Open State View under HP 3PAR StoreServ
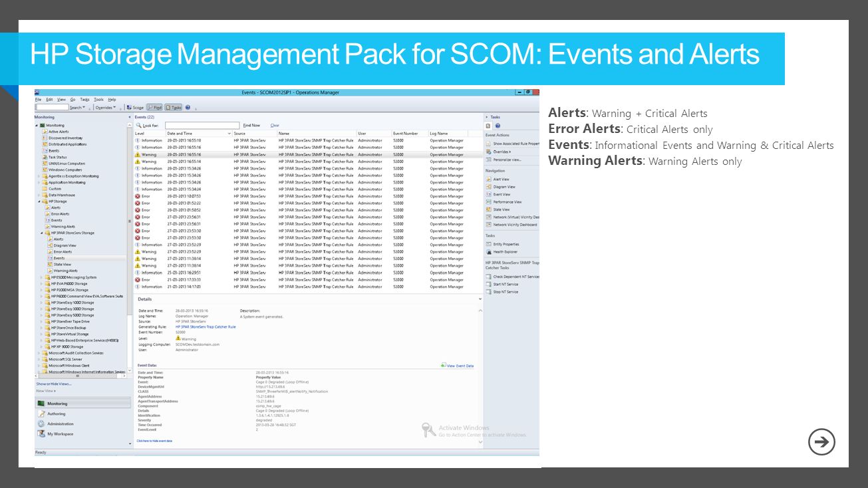 click(x=62, y=265)
